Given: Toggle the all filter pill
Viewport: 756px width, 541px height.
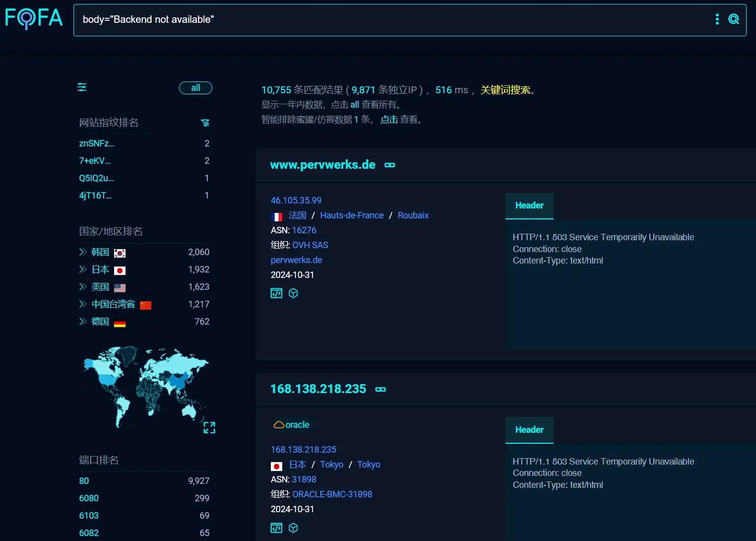Looking at the screenshot, I should [x=195, y=88].
